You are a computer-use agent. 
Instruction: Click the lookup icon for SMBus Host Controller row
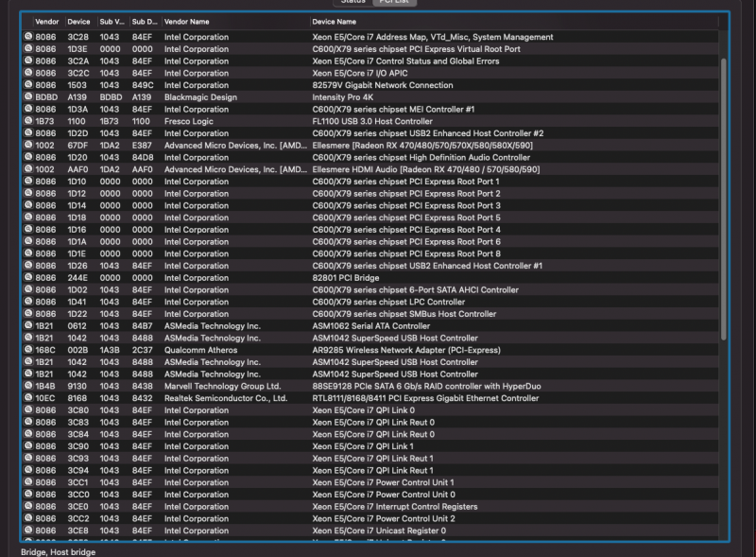tap(28, 313)
